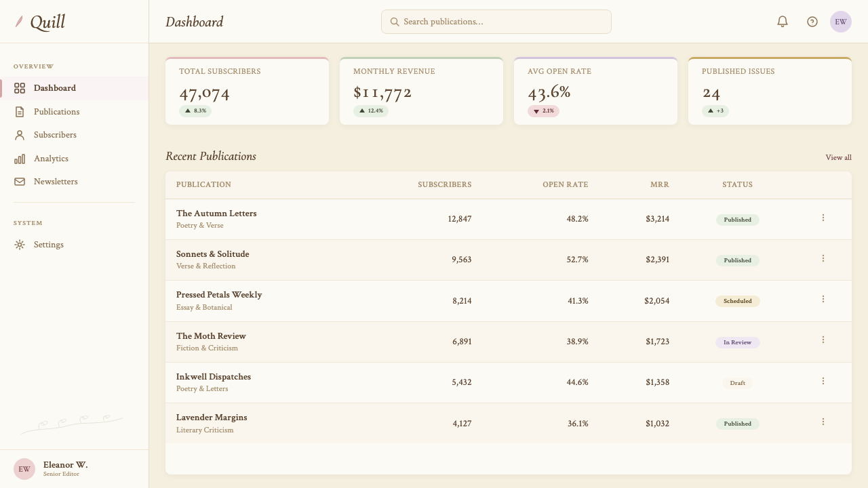The height and width of the screenshot is (488, 868).
Task: Click the Settings gear icon
Action: pyautogui.click(x=20, y=245)
